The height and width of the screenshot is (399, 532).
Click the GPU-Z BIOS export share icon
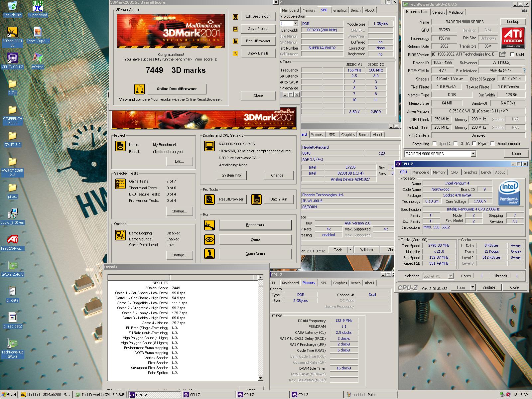[x=503, y=54]
